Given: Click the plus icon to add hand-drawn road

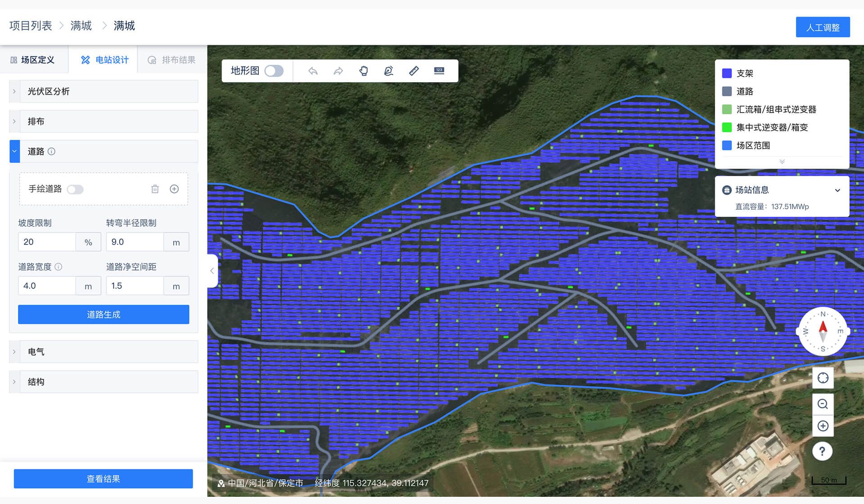Looking at the screenshot, I should tap(174, 189).
